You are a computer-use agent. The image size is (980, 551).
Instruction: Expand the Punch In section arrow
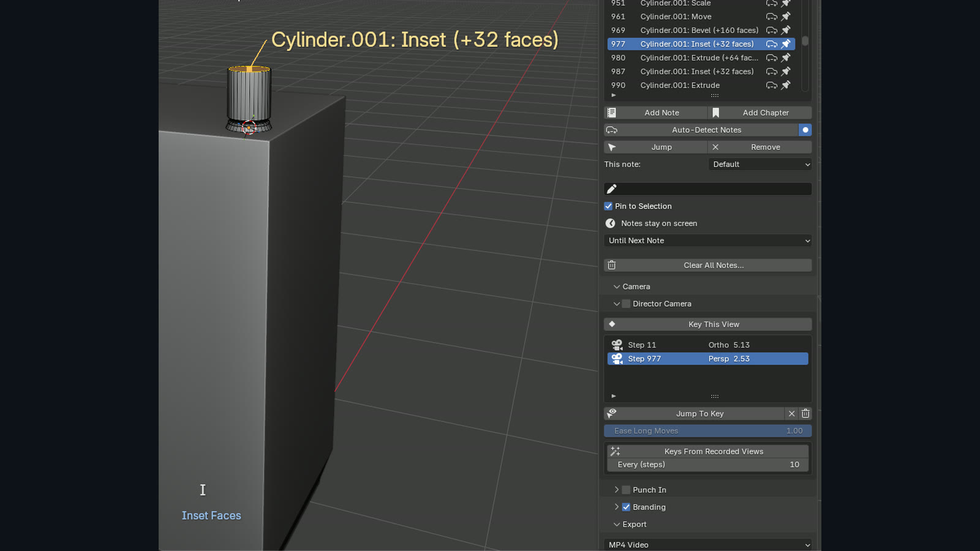pos(617,490)
